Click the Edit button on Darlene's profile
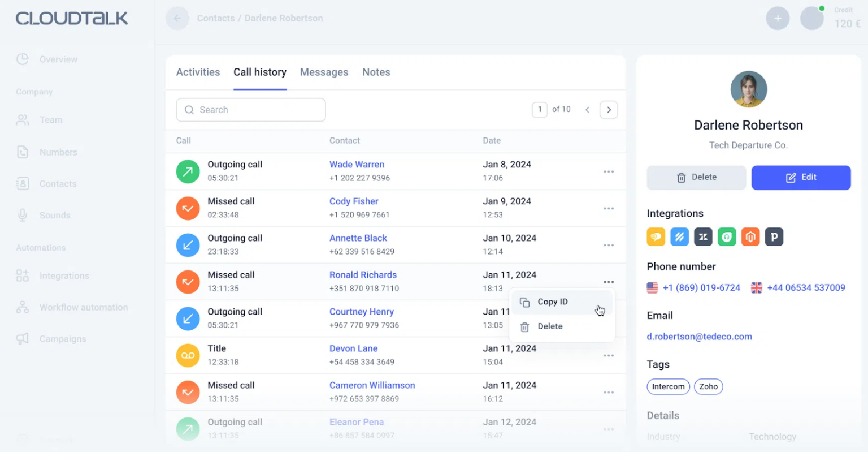This screenshot has height=452, width=868. point(801,177)
